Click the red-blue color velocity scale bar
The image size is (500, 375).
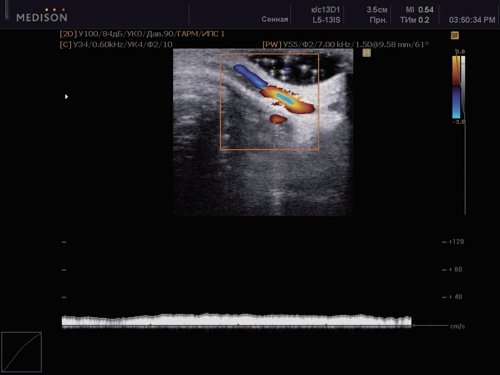(x=456, y=87)
